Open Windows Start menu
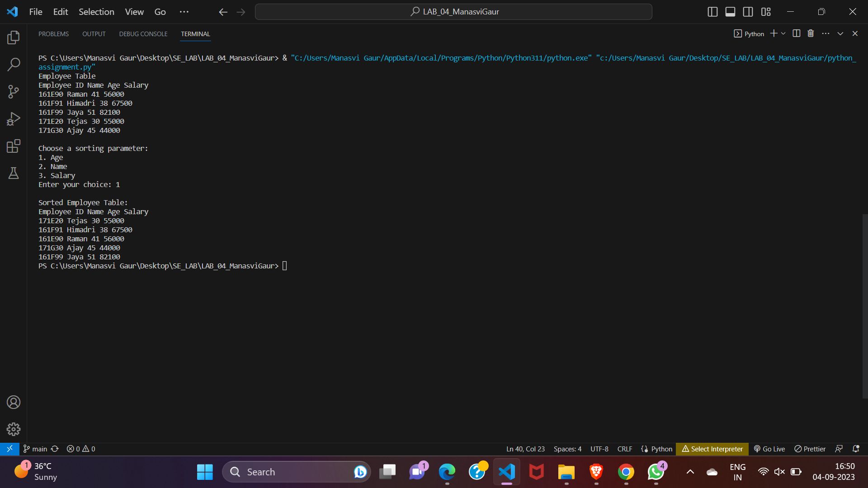This screenshot has height=488, width=868. 205,472
